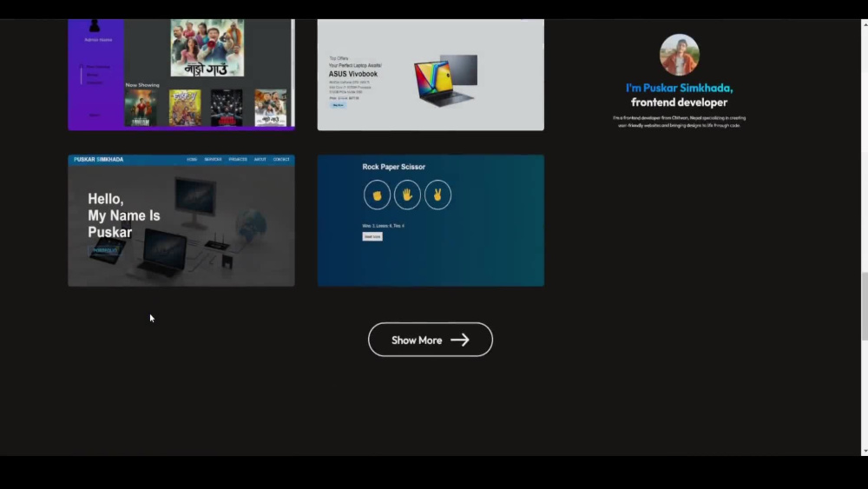Click the third Now Showing movie poster
This screenshot has width=868, height=489.
pyautogui.click(x=227, y=108)
